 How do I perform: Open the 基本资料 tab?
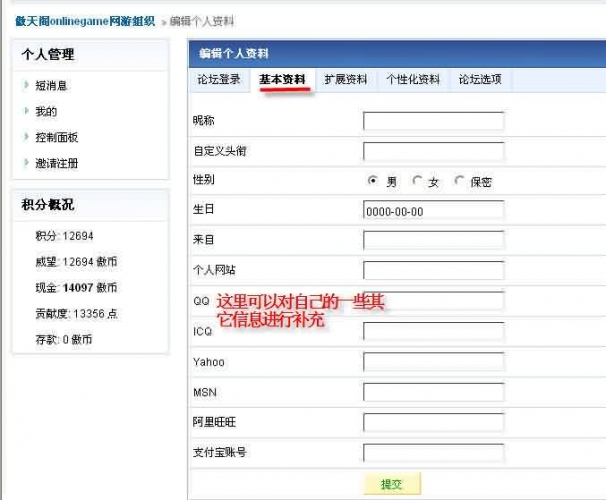point(282,80)
